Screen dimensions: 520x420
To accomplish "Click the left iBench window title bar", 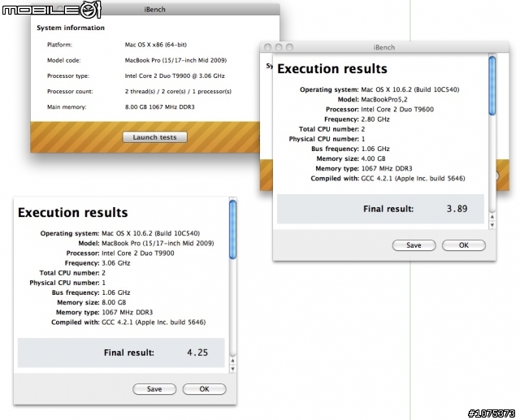I will 155,10.
